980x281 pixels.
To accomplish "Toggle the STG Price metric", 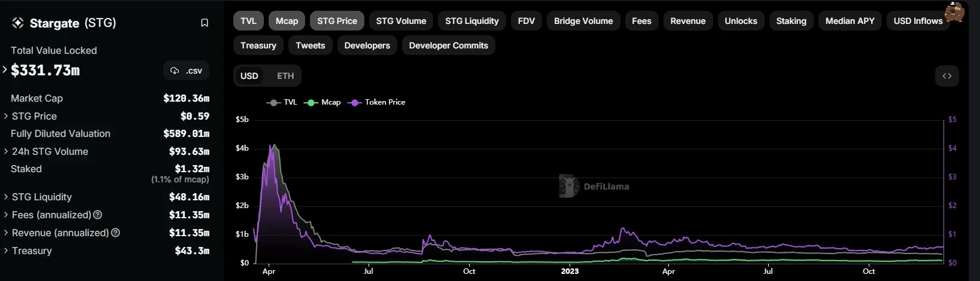I will (337, 21).
